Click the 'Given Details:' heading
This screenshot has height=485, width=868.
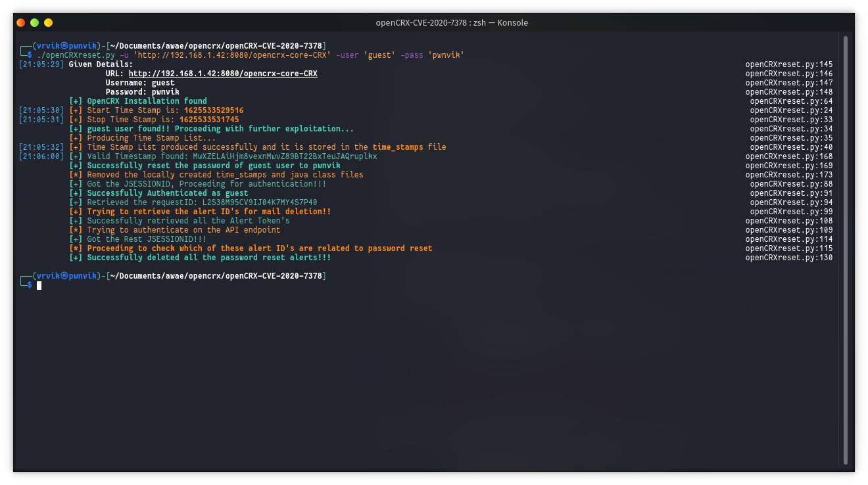(x=101, y=64)
